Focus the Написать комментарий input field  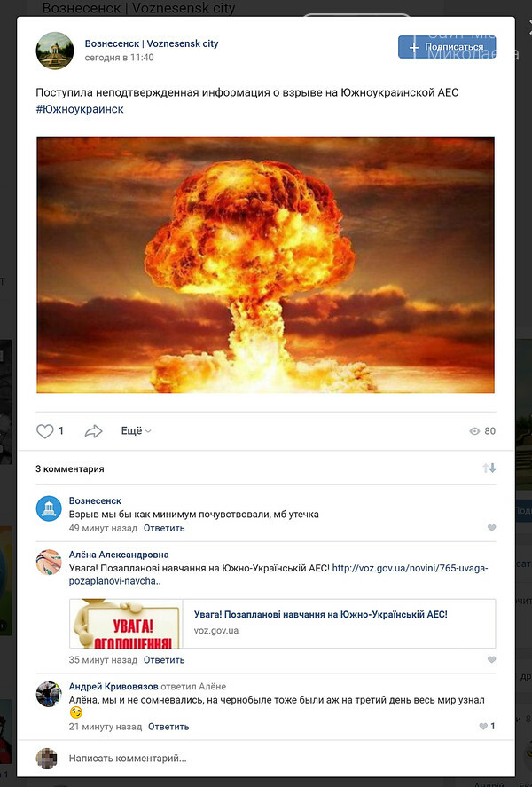pos(266,759)
